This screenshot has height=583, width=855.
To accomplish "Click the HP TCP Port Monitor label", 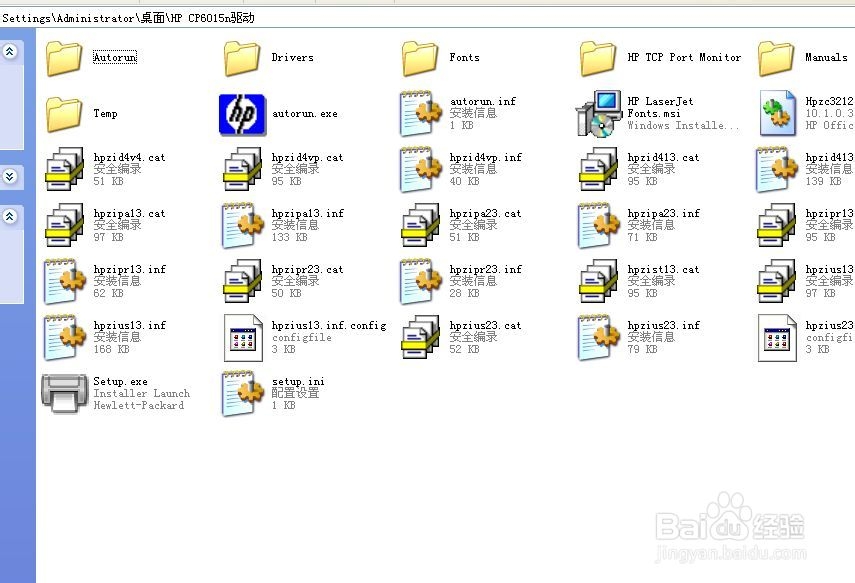I will point(684,57).
